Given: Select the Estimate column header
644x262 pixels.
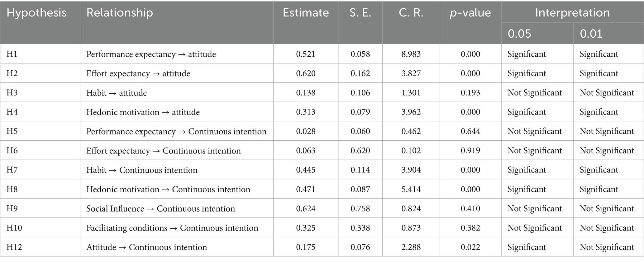Looking at the screenshot, I should click(306, 13).
